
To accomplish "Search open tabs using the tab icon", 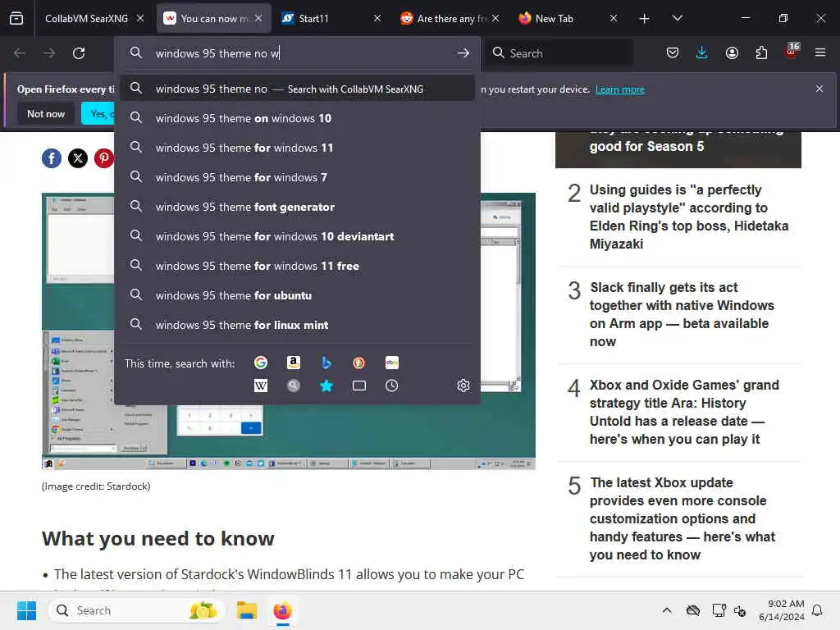I will [x=359, y=386].
